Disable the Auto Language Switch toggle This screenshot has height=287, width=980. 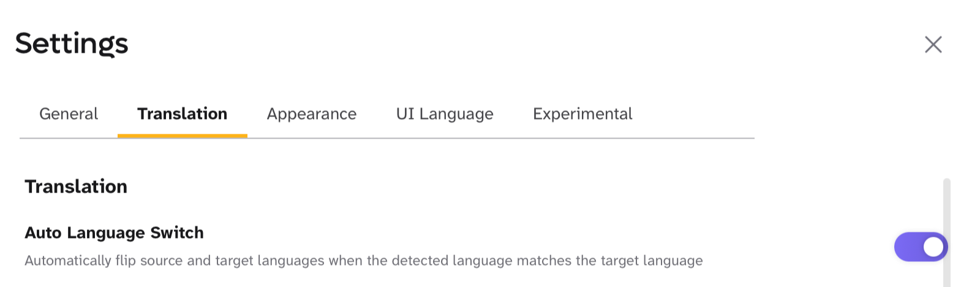(x=921, y=247)
